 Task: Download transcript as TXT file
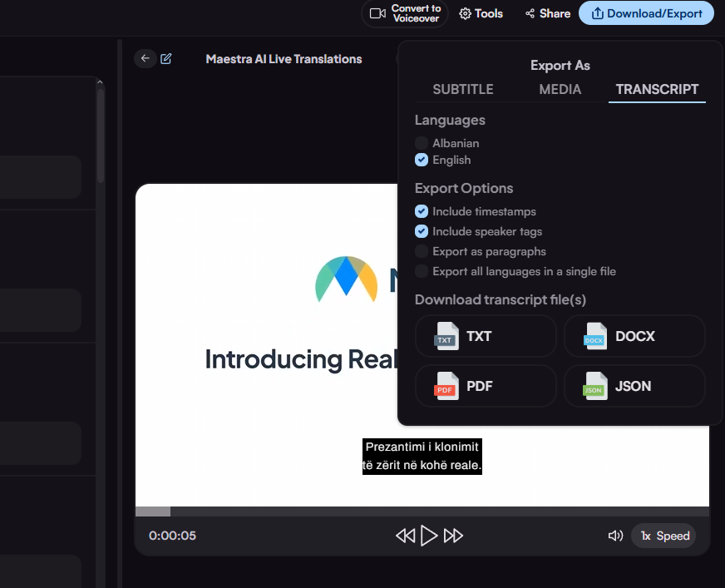pyautogui.click(x=486, y=336)
